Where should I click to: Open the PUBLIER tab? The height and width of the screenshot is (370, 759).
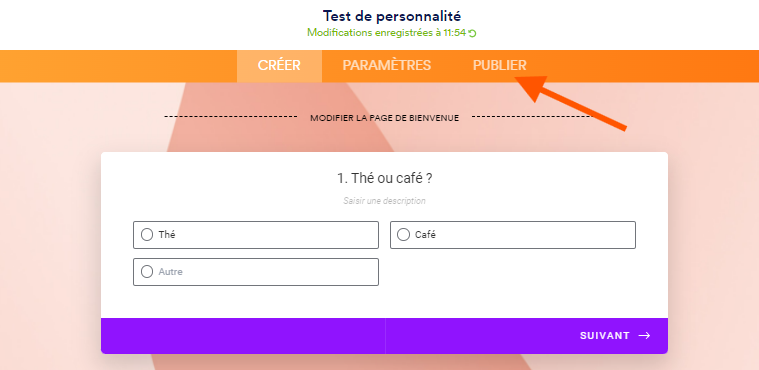pyautogui.click(x=500, y=66)
